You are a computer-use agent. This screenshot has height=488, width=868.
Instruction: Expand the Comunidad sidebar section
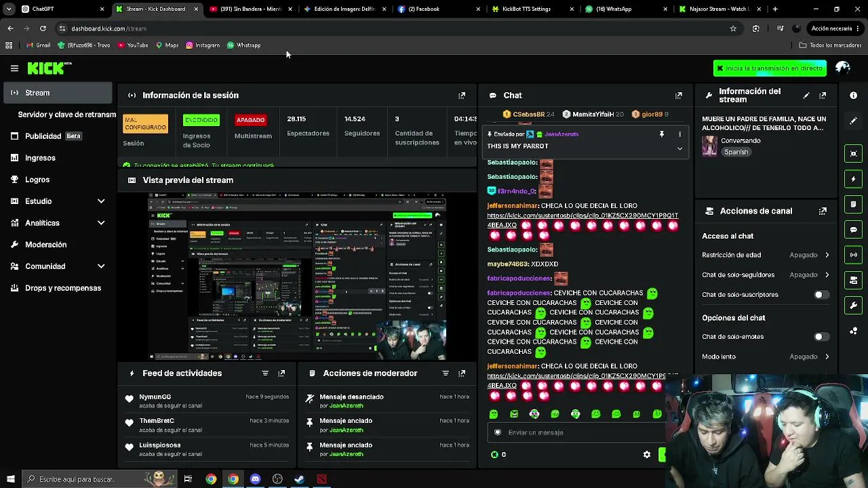(58, 266)
